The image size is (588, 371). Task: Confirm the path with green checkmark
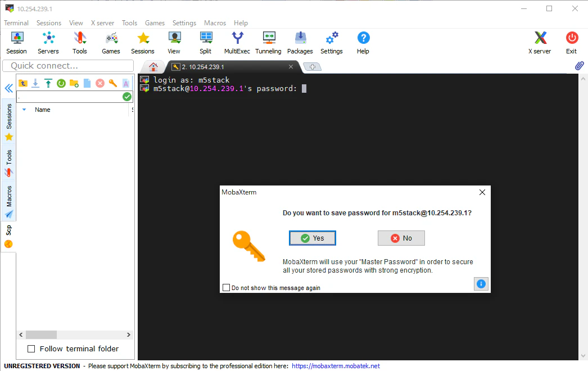click(127, 97)
